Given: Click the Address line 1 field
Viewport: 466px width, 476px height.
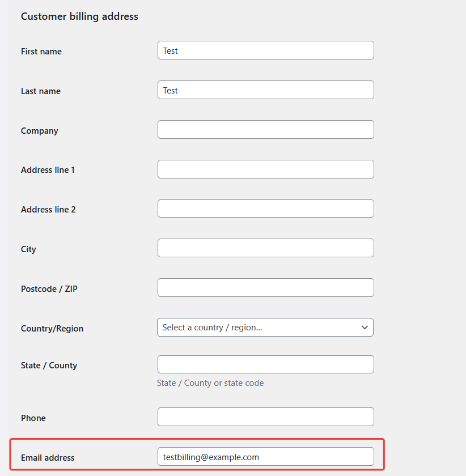Looking at the screenshot, I should (x=265, y=169).
